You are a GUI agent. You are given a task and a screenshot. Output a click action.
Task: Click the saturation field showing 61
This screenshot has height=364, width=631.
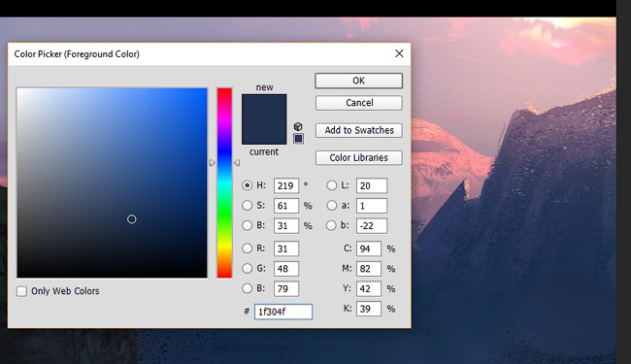click(286, 206)
